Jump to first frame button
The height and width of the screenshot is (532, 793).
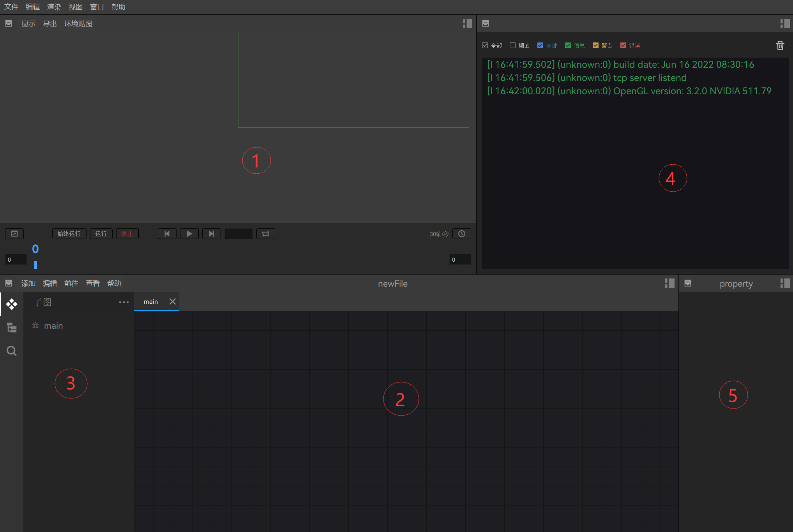tap(167, 234)
